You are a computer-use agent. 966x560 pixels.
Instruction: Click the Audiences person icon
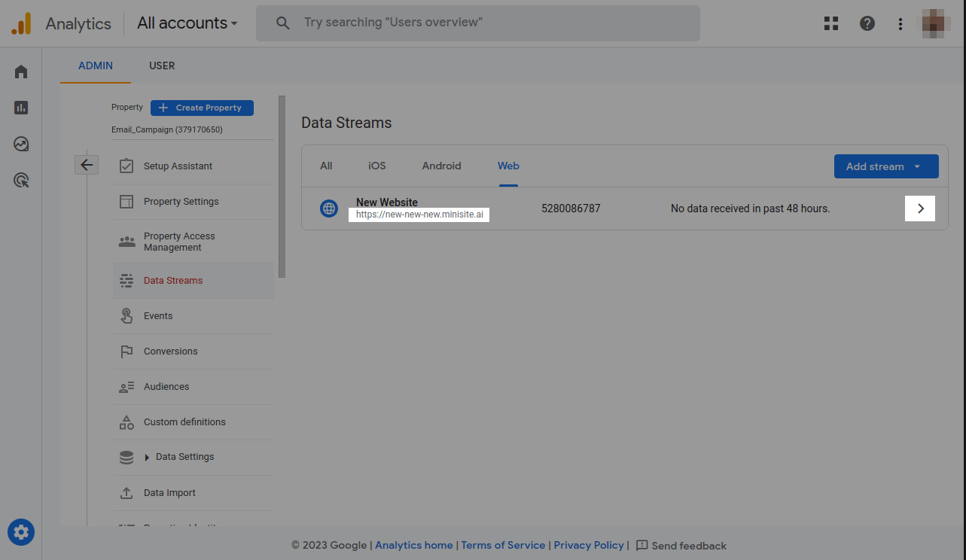[126, 387]
